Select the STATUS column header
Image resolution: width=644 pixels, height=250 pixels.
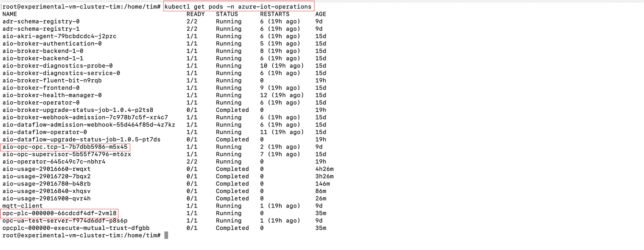pos(227,14)
